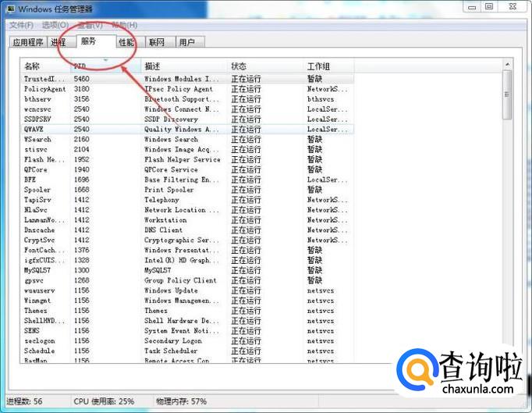Click the description Windows Update
Screen dimensions: 532x413
pos(171,290)
